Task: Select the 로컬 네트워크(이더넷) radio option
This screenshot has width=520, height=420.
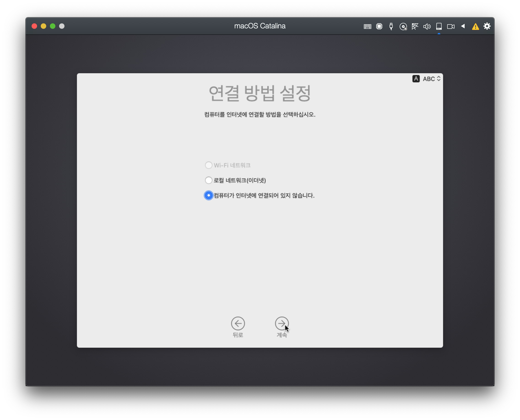Action: [x=209, y=180]
